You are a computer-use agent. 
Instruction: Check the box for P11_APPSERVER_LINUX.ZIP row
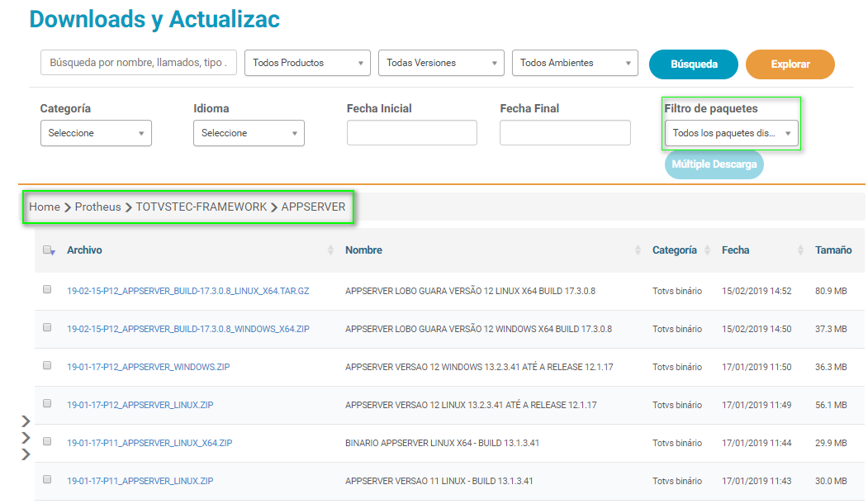pos(47,479)
